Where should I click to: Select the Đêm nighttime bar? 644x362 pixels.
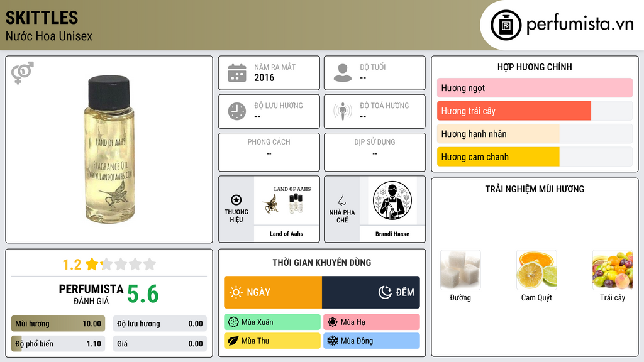click(371, 292)
